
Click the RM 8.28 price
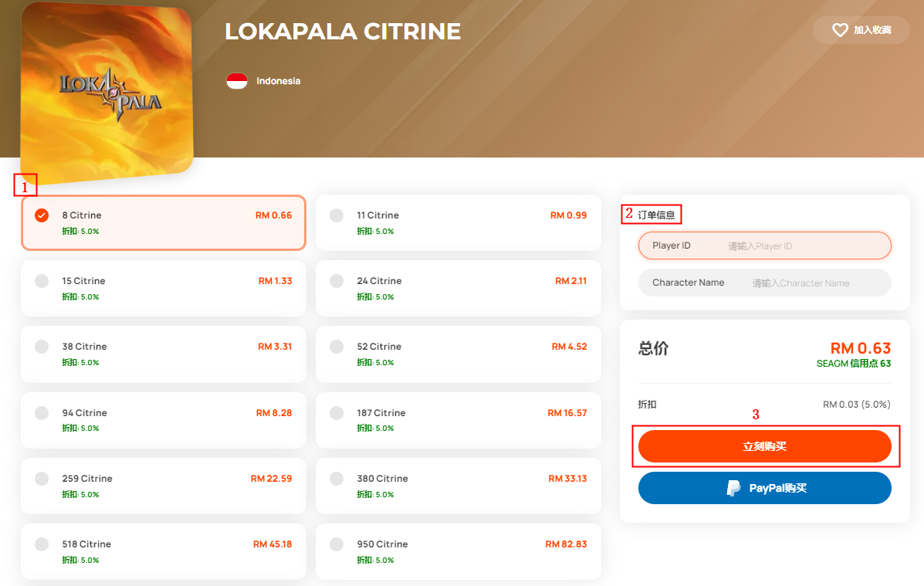(273, 413)
